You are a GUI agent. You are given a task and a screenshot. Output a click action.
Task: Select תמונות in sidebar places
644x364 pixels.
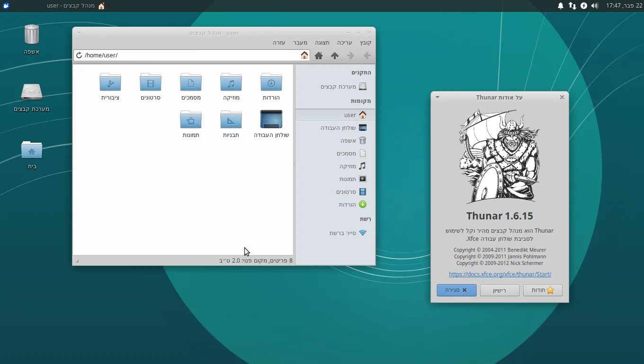335,179
